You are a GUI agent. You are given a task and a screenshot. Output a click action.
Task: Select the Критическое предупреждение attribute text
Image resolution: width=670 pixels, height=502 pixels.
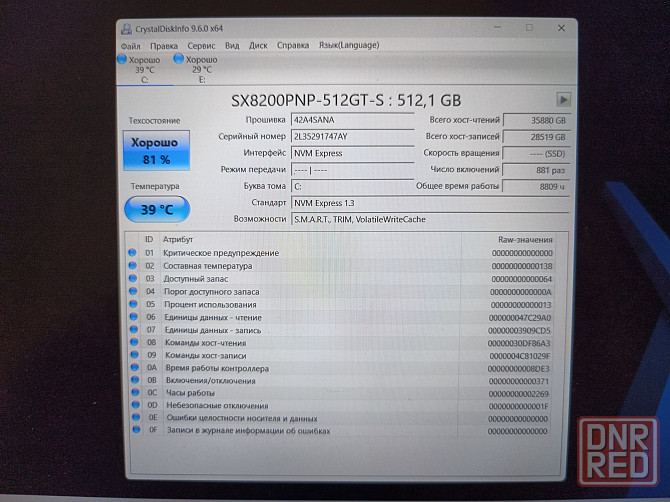pos(221,253)
